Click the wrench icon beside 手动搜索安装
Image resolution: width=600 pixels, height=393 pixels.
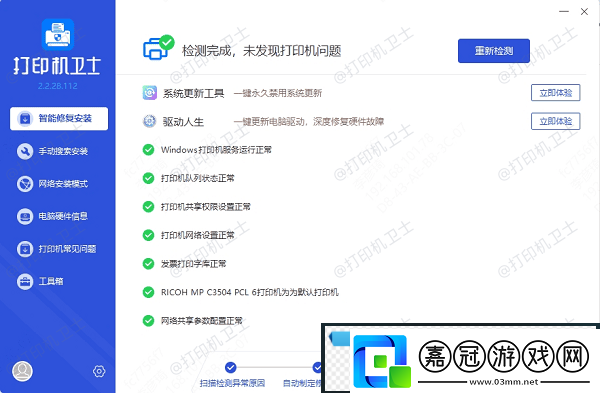(x=25, y=152)
